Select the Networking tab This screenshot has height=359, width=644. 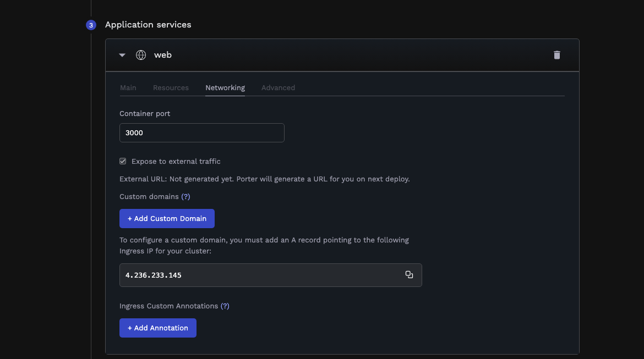pyautogui.click(x=225, y=88)
